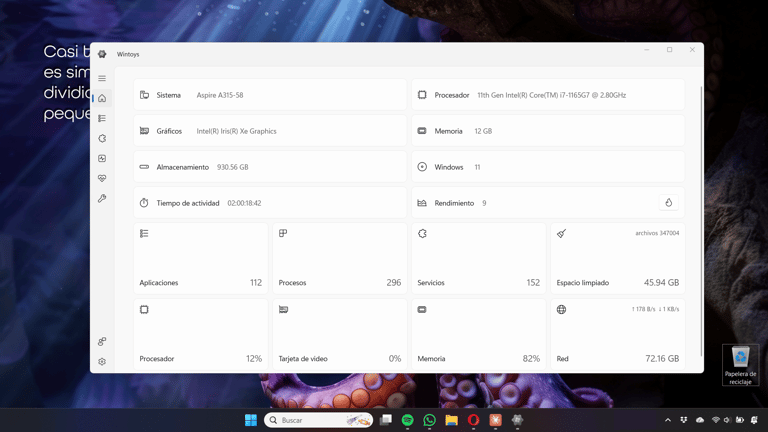Click the Rendimiento chart icon
768x432 pixels.
pos(422,203)
